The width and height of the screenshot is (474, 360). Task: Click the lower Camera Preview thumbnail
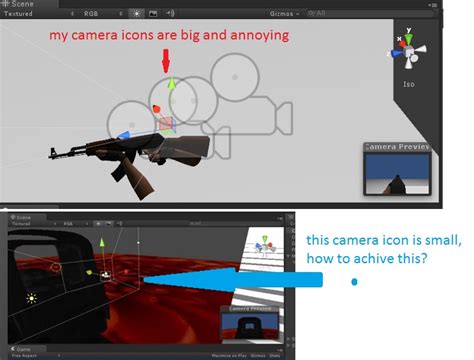click(x=250, y=326)
